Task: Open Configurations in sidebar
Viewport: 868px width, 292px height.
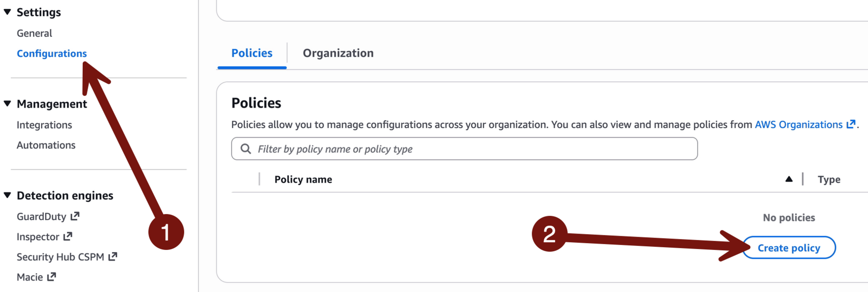Action: (x=52, y=53)
